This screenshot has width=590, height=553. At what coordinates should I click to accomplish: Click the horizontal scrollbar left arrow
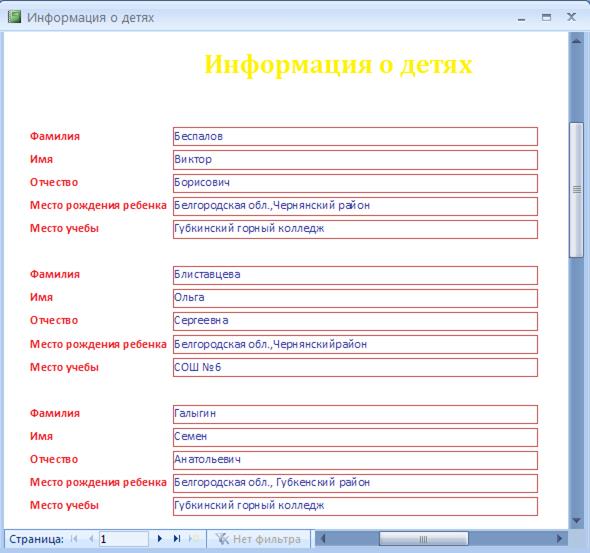(x=323, y=539)
